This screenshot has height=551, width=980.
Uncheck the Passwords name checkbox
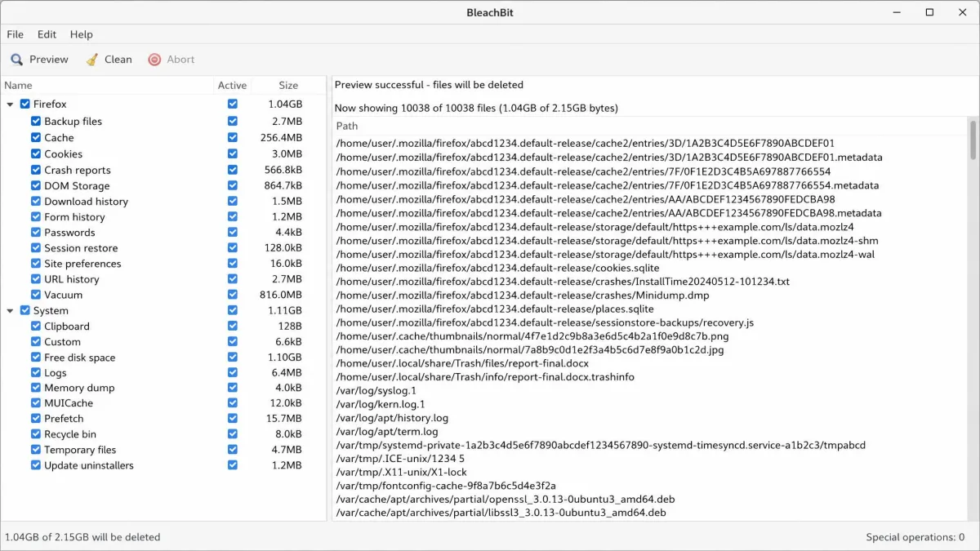[36, 233]
